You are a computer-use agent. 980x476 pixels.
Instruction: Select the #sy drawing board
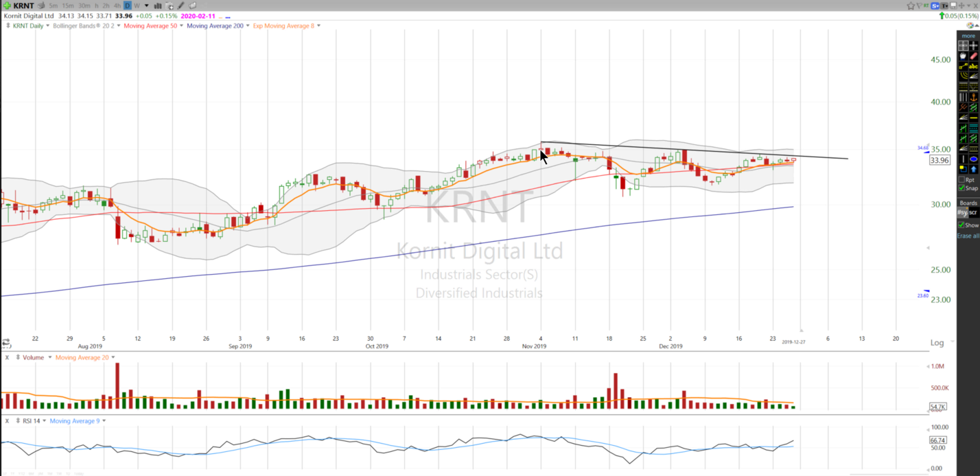[963, 212]
